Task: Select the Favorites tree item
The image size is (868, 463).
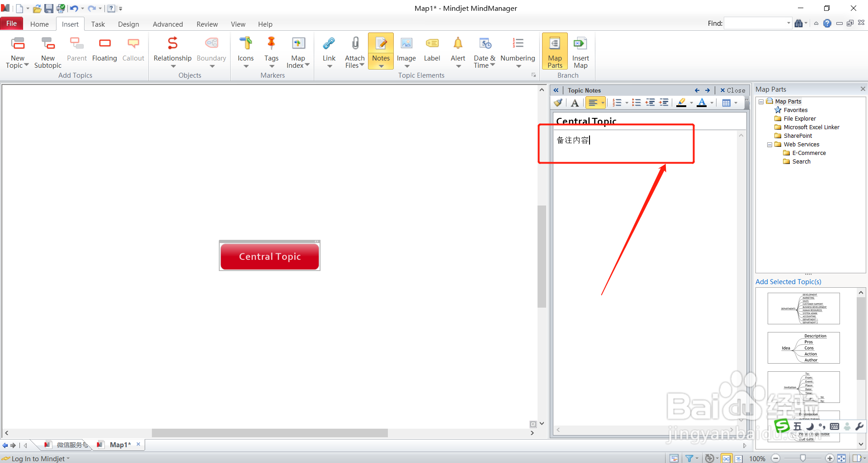Action: 795,110
